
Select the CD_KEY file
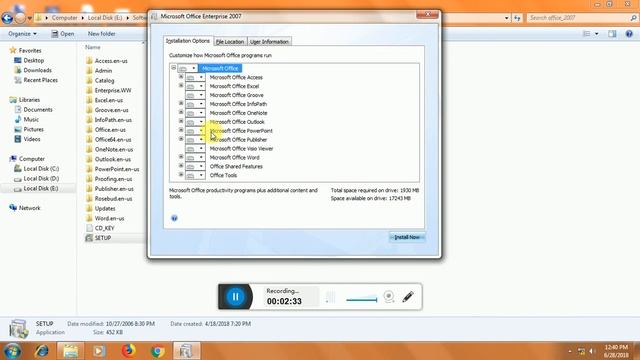100,228
